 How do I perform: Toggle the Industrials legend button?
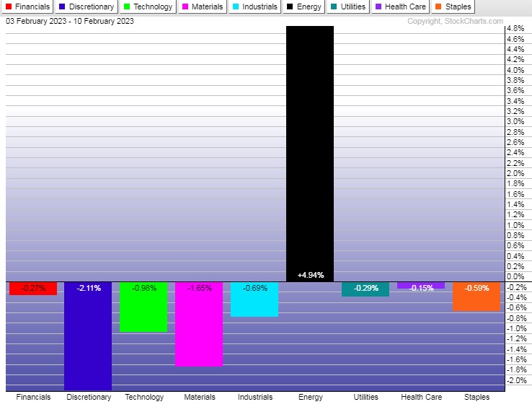(x=254, y=6)
